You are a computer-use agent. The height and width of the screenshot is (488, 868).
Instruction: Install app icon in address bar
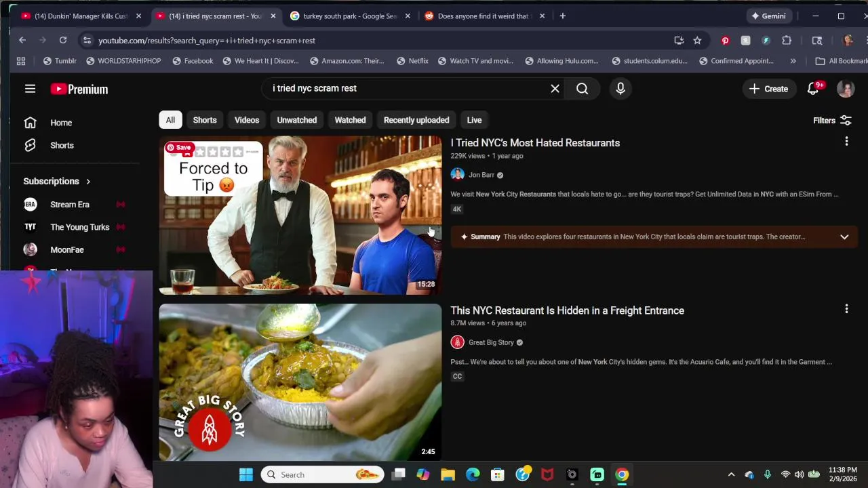679,41
